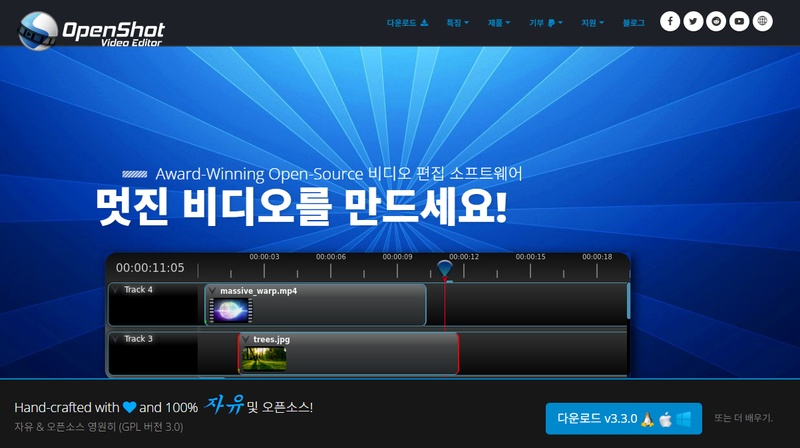The height and width of the screenshot is (448, 800).
Task: Open the 블로그 menu item
Action: point(633,23)
